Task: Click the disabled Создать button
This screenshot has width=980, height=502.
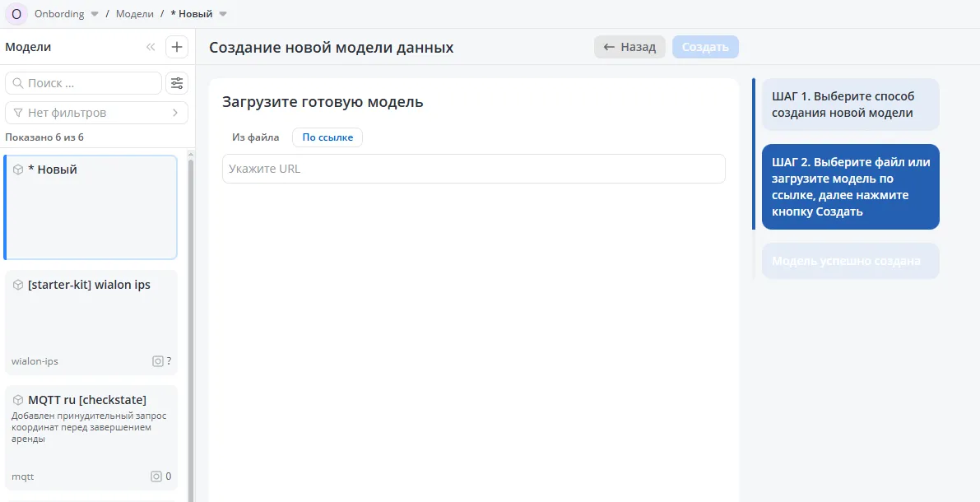Action: pos(705,47)
